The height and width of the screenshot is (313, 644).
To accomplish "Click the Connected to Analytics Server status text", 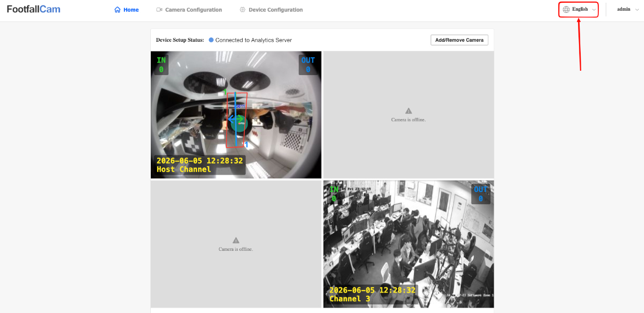I will (253, 40).
